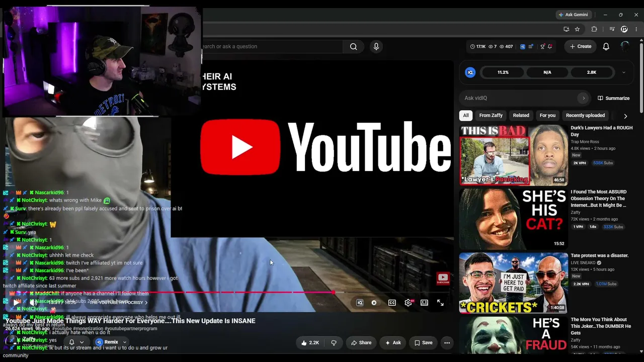Click the vidIQ icon in player controls
644x362 pixels.
pyautogui.click(x=360, y=303)
